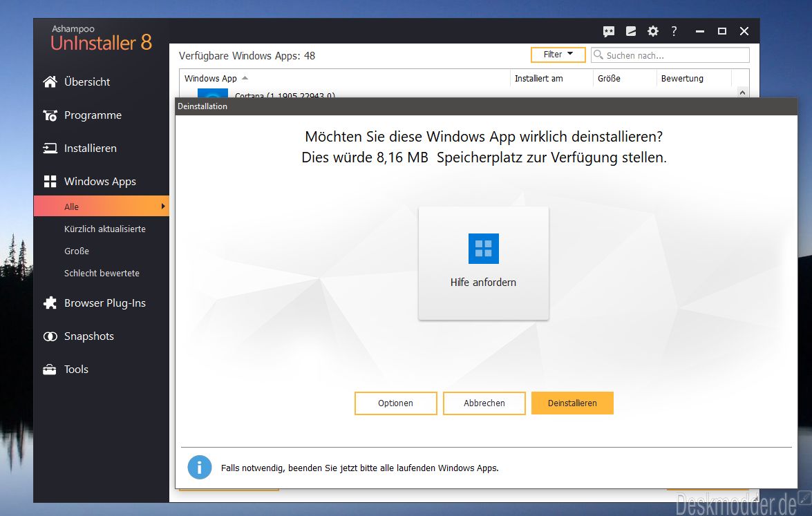Click the Programme sidebar icon
Image resolution: width=812 pixels, height=516 pixels.
(50, 115)
